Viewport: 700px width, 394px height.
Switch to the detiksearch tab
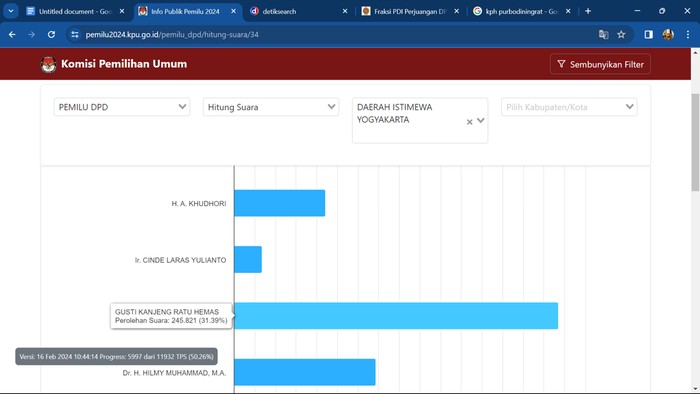(x=297, y=11)
